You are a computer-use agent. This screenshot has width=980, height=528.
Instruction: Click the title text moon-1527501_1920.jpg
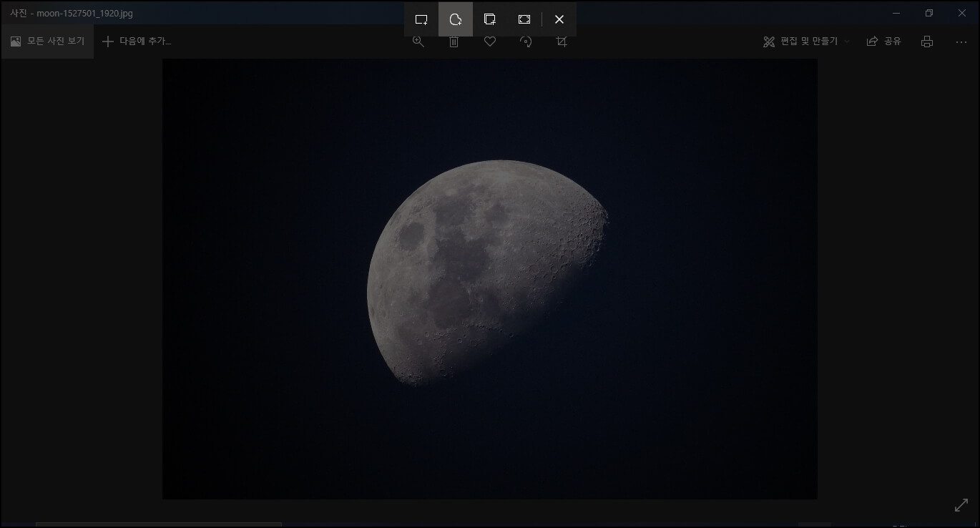tap(84, 14)
